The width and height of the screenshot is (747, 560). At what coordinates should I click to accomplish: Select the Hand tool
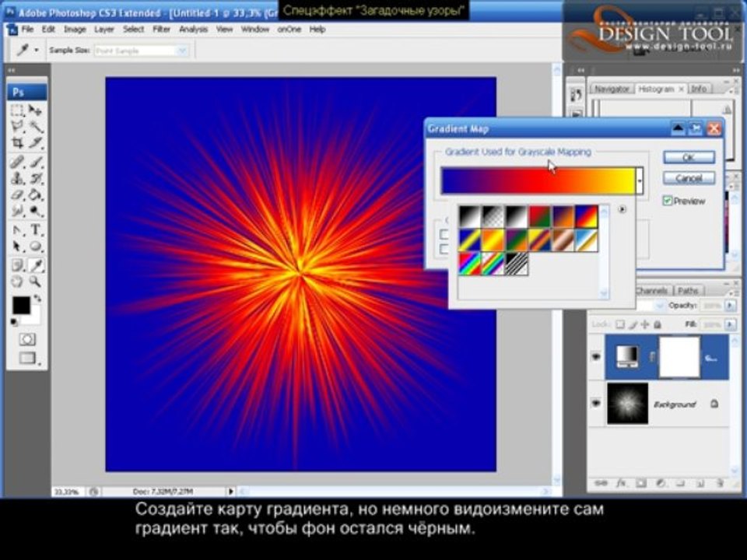(x=17, y=282)
